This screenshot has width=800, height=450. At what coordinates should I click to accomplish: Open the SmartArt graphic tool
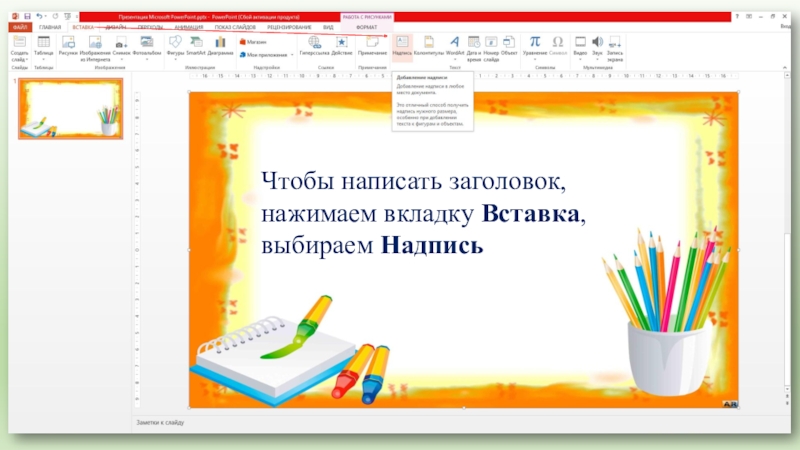point(195,46)
